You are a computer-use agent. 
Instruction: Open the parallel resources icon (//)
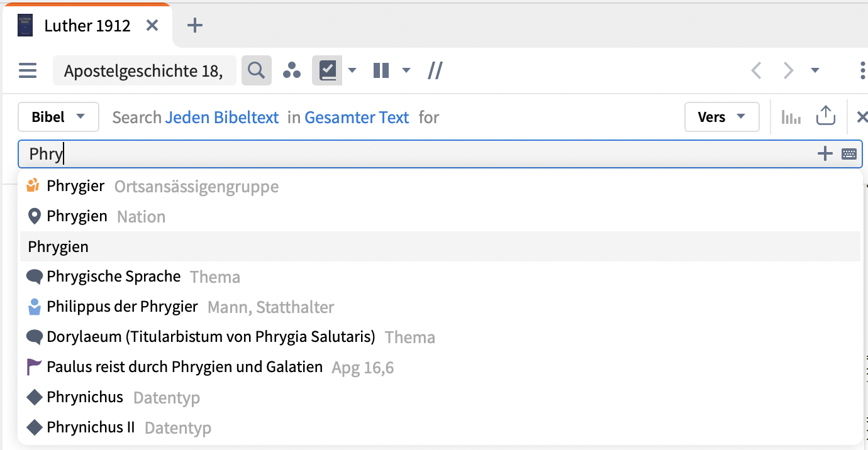[435, 70]
